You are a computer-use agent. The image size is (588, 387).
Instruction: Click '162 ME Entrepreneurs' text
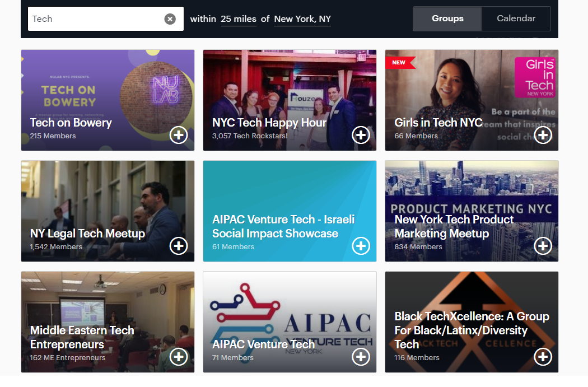click(x=68, y=358)
